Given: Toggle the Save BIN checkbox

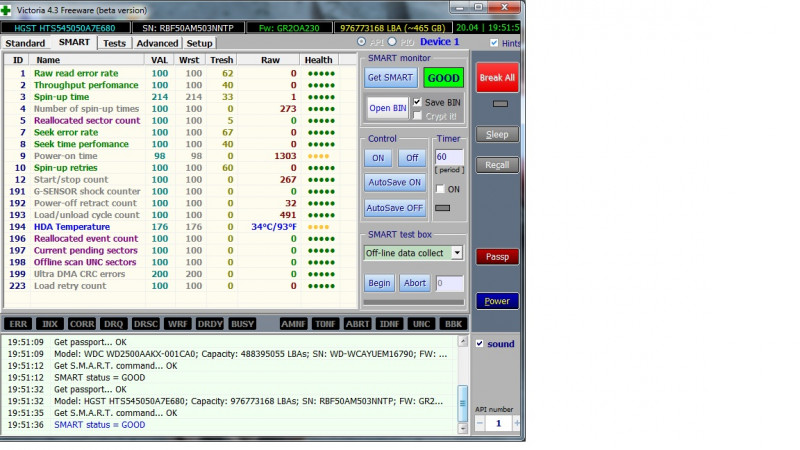Looking at the screenshot, I should pos(417,102).
